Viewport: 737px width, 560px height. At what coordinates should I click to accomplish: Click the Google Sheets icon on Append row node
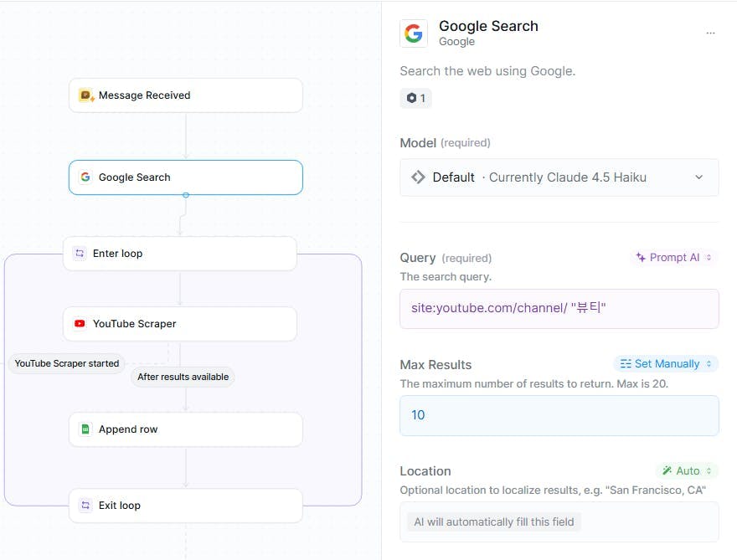85,429
